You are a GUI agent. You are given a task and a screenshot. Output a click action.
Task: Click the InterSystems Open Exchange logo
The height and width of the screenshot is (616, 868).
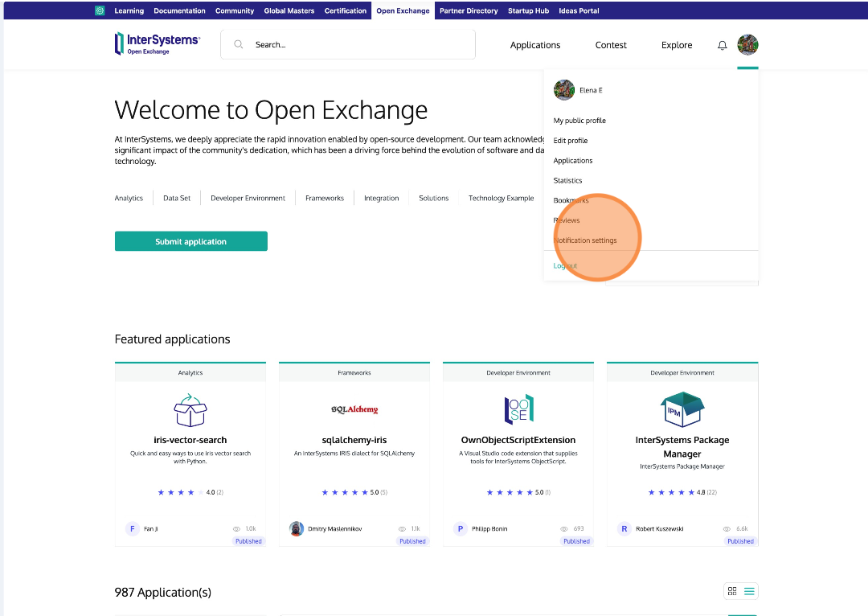(158, 44)
